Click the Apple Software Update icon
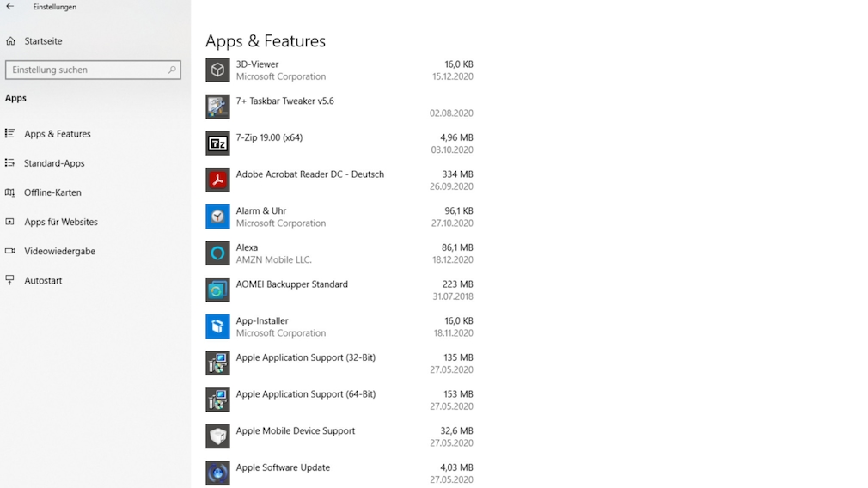Image resolution: width=868 pixels, height=488 pixels. 217,473
